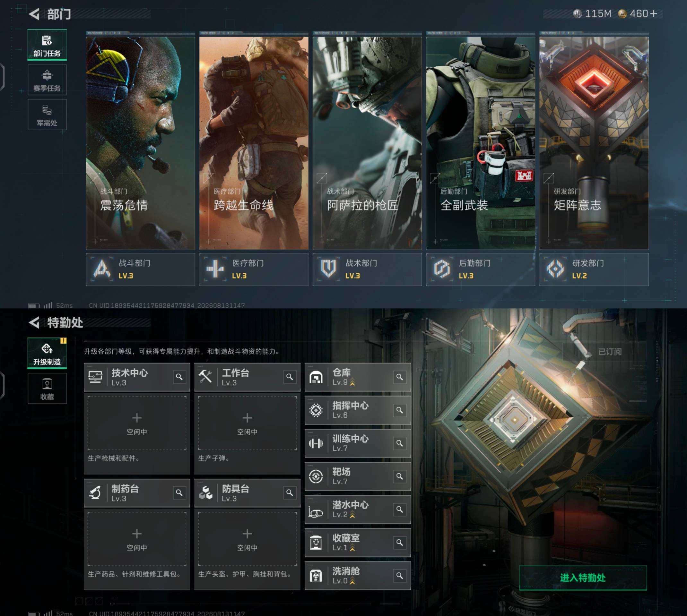The image size is (687, 616).
Task: Open the 全副武装 mission card
Action: [x=481, y=143]
